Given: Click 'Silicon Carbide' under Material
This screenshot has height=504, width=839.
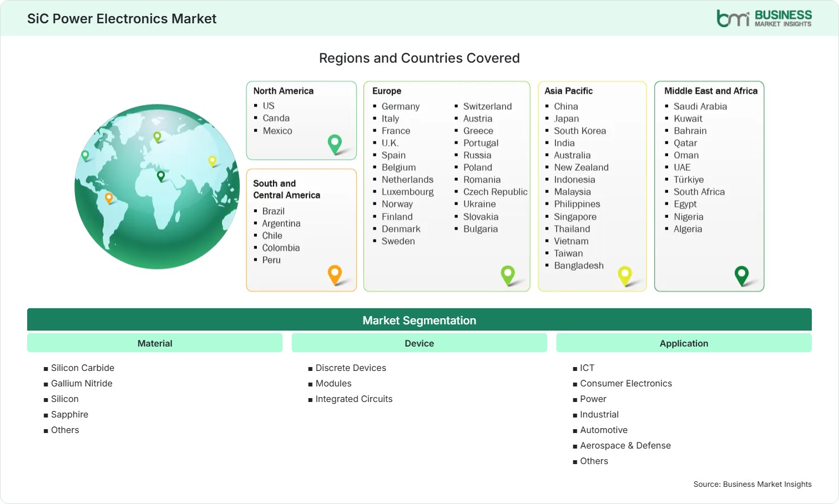Looking at the screenshot, I should pyautogui.click(x=83, y=368).
